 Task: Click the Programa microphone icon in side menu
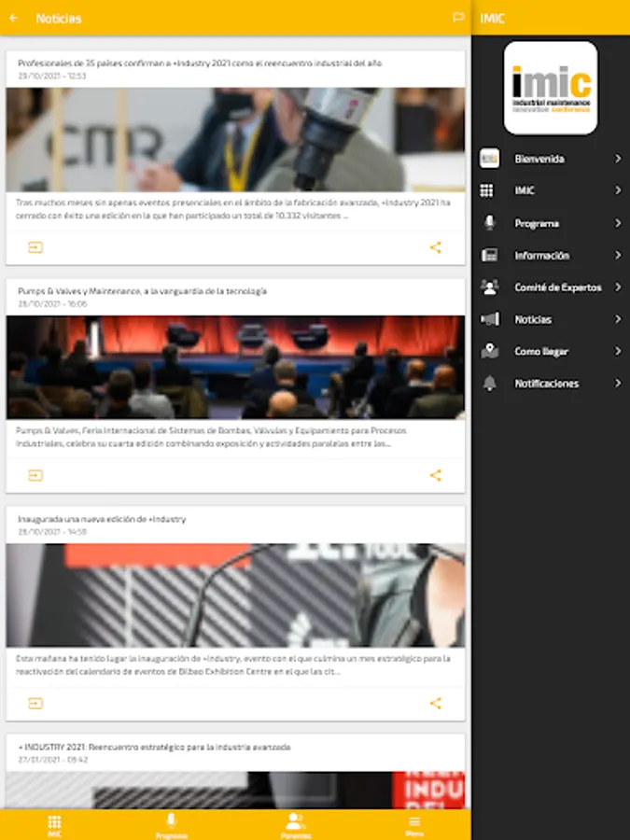click(x=489, y=223)
